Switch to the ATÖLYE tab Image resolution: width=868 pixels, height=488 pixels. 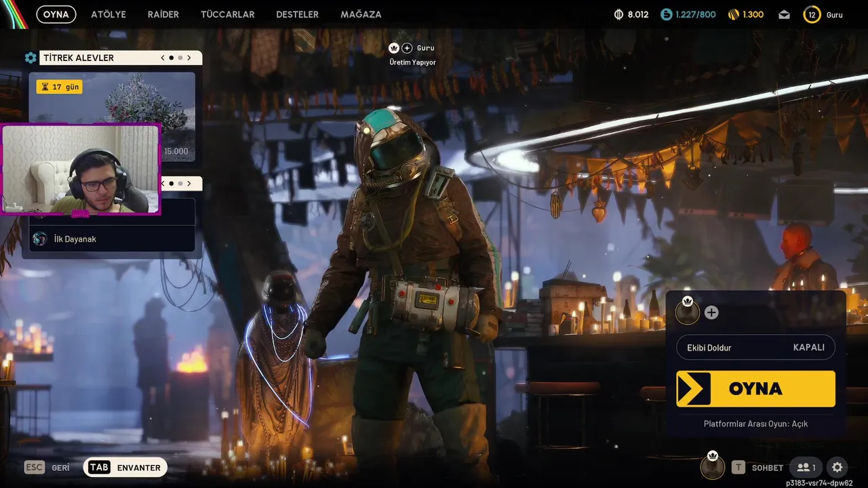tap(108, 14)
